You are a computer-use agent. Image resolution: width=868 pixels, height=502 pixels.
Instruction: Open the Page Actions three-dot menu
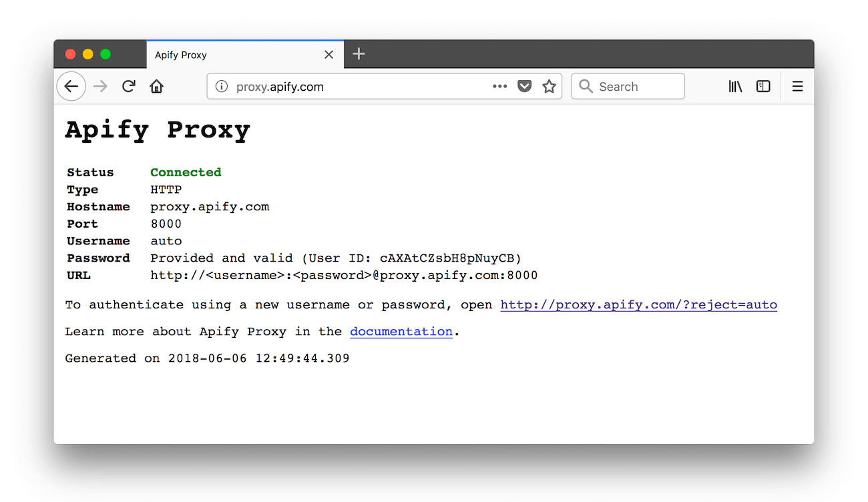[499, 86]
